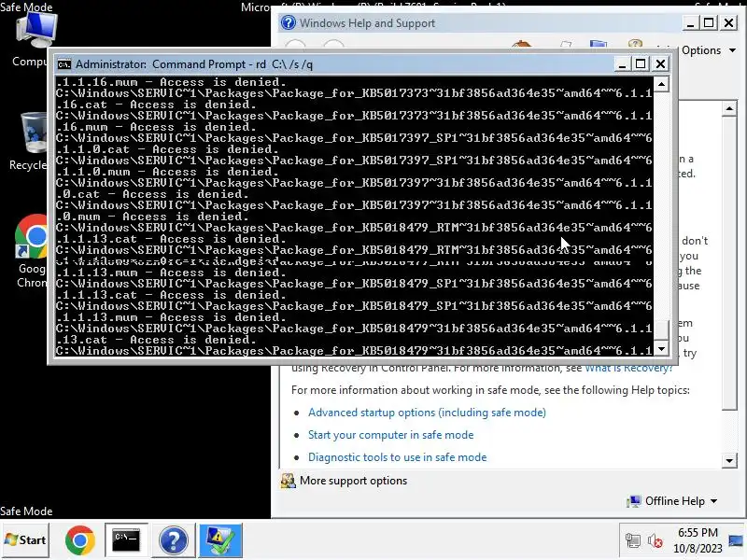747x560 pixels.
Task: Minimize the Command Prompt window
Action: (622, 63)
